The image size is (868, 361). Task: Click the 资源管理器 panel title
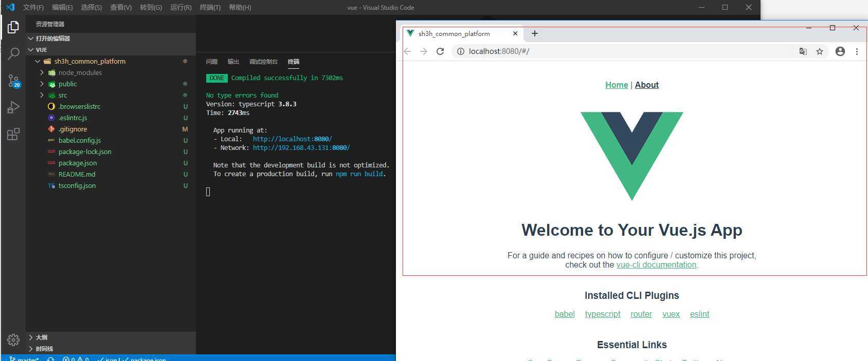click(x=50, y=24)
